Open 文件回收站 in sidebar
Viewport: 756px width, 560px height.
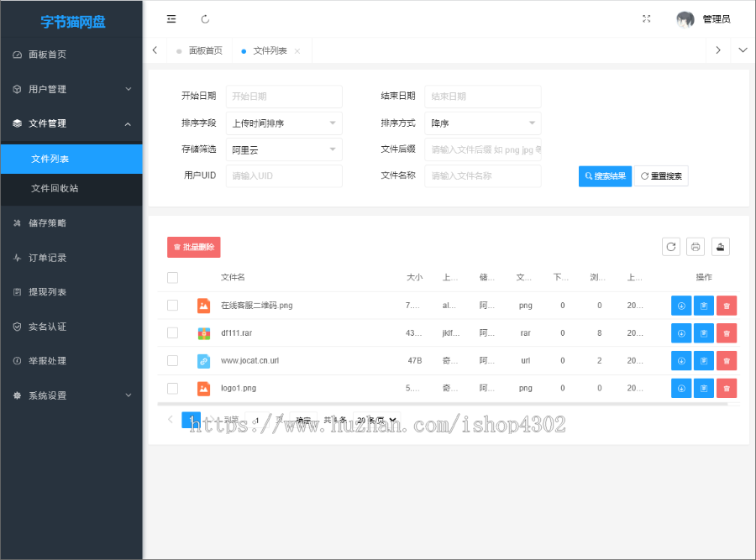coord(71,188)
